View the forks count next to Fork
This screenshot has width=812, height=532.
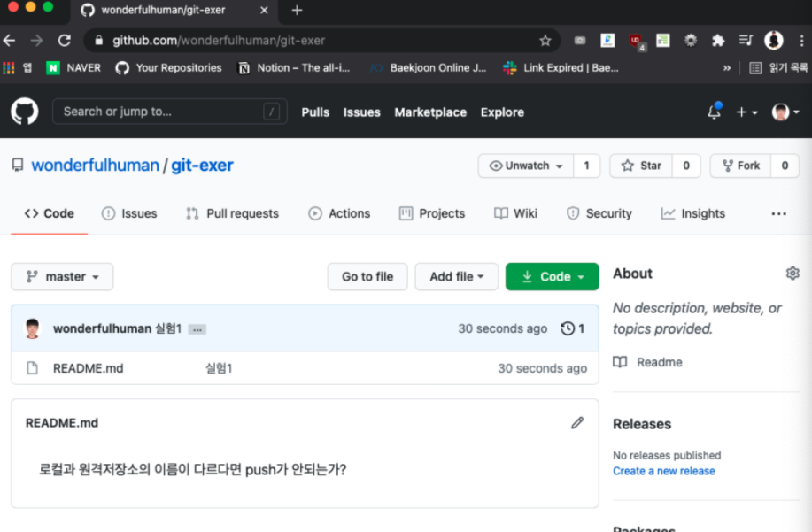click(785, 166)
